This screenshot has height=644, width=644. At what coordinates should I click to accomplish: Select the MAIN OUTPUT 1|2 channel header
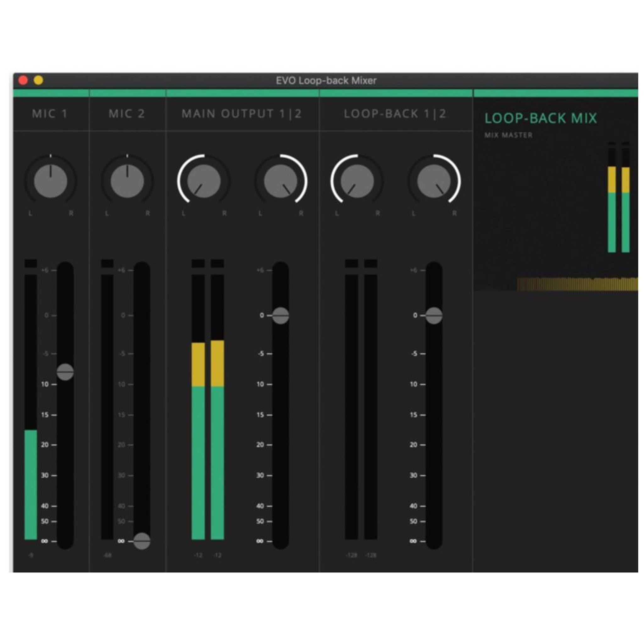242,114
